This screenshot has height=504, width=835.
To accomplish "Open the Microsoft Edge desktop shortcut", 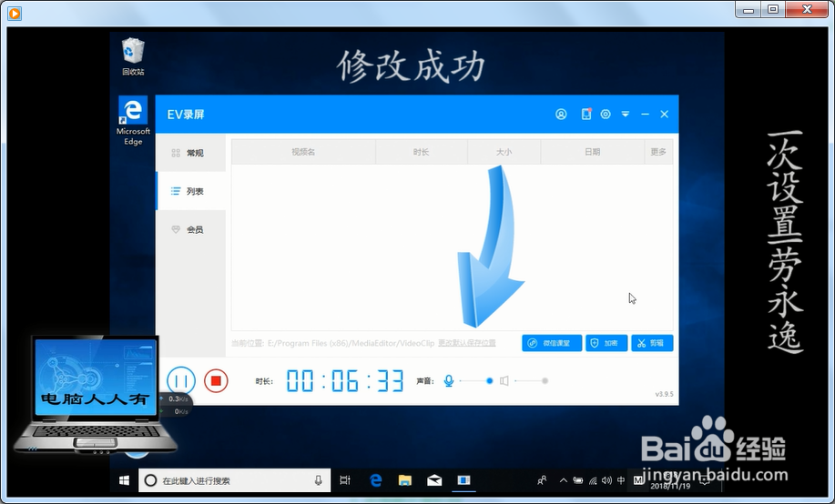I will (x=133, y=121).
